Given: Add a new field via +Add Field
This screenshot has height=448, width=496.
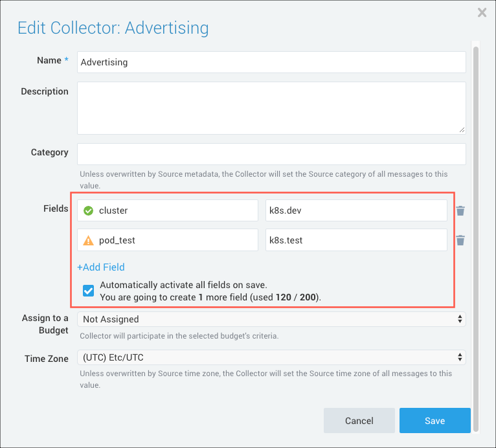Looking at the screenshot, I should click(101, 267).
